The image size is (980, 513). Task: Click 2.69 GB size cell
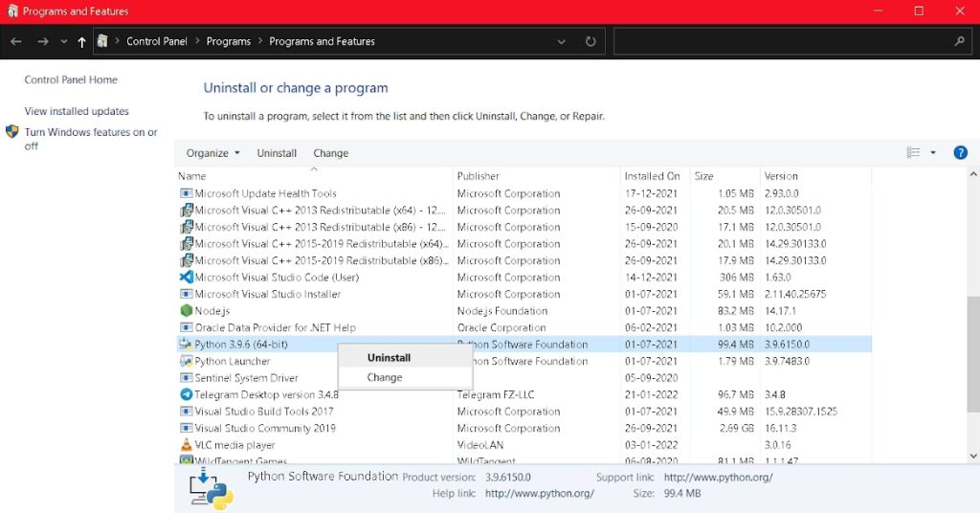click(x=737, y=429)
